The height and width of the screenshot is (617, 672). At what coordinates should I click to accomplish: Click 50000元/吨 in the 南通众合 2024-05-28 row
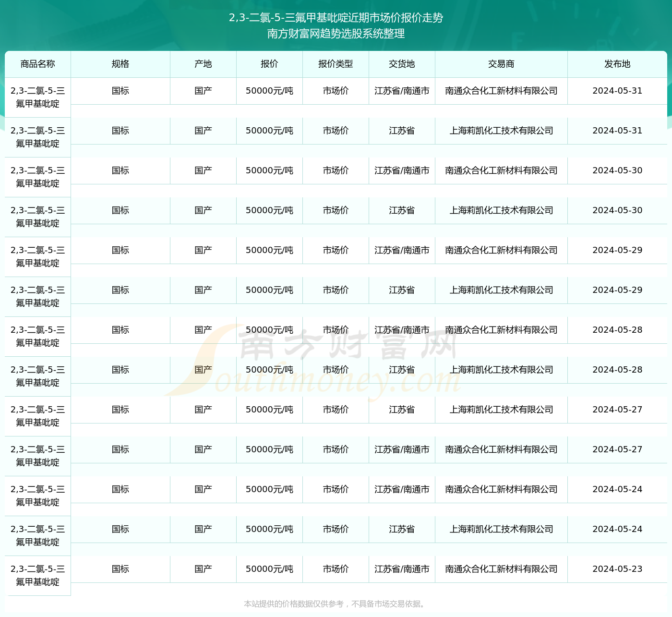coord(269,330)
